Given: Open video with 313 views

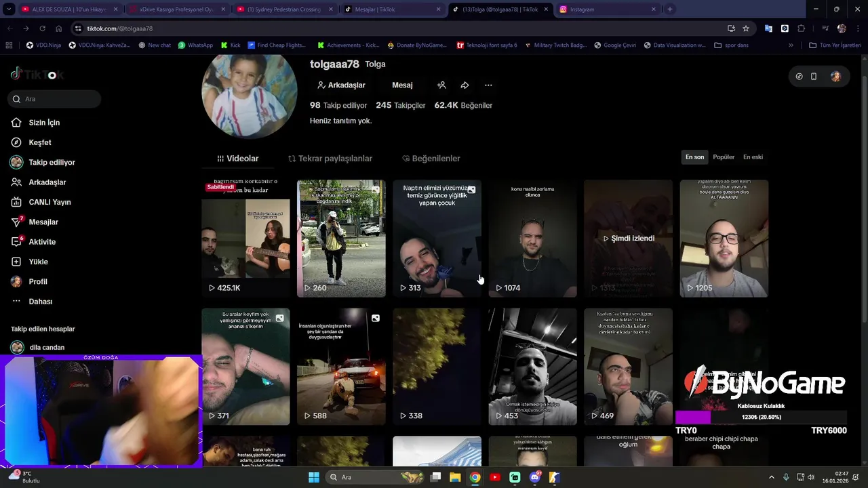Looking at the screenshot, I should point(437,238).
